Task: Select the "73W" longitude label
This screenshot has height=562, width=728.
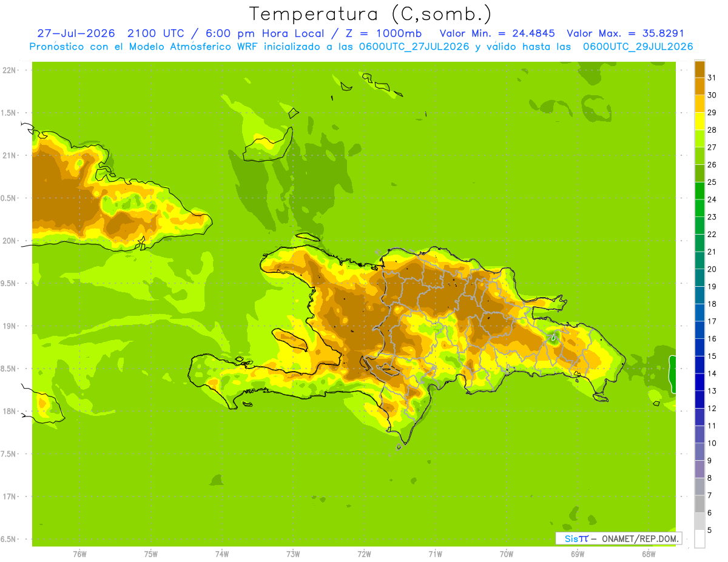Action: (293, 554)
